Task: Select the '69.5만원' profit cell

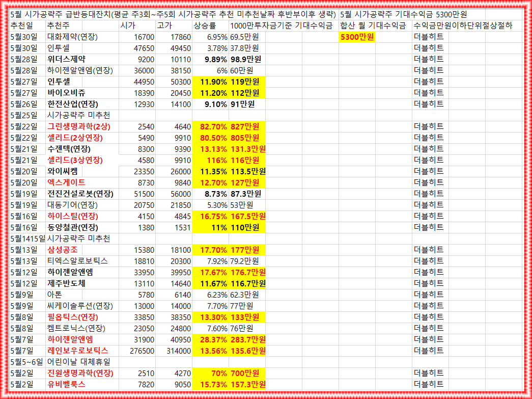Action: [247, 37]
